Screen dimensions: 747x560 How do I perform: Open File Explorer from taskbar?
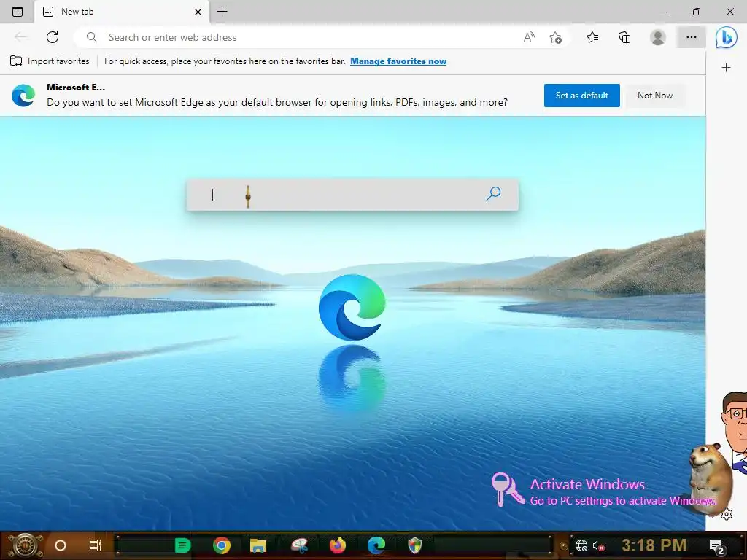pyautogui.click(x=258, y=545)
